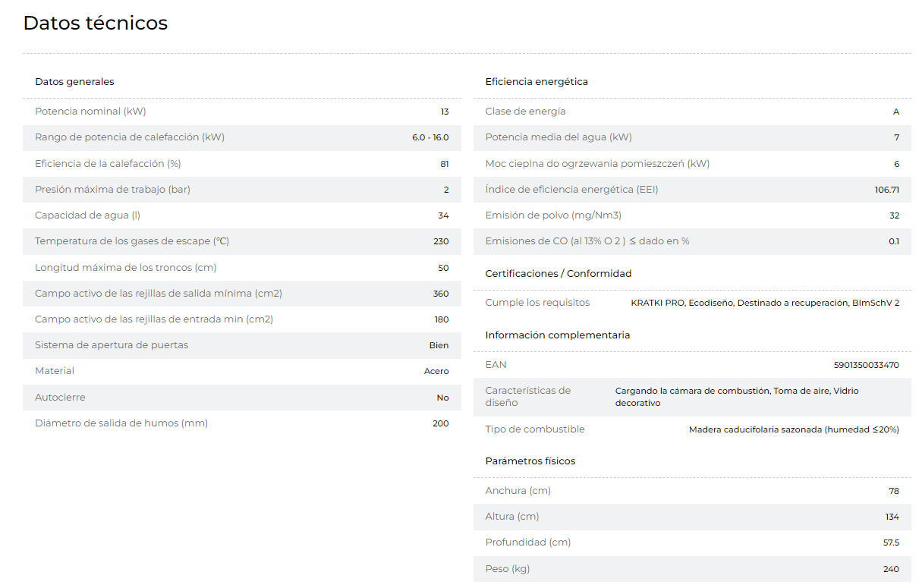Click 'Moc cieplna do ogrzewania pomieszczeń (kW)'

click(x=598, y=163)
